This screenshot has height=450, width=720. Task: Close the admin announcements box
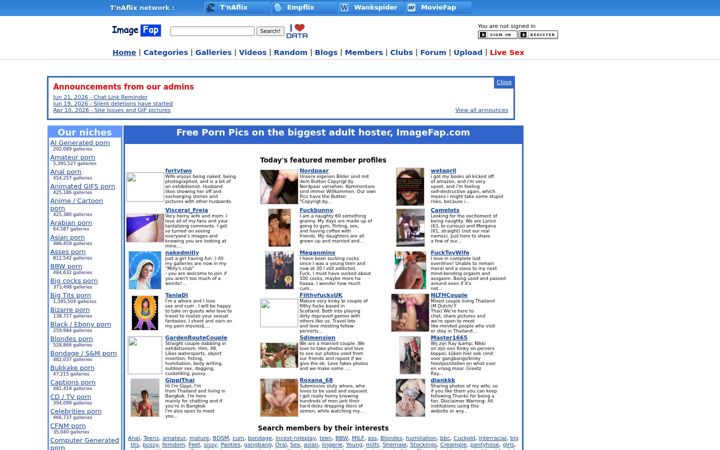coord(504,82)
